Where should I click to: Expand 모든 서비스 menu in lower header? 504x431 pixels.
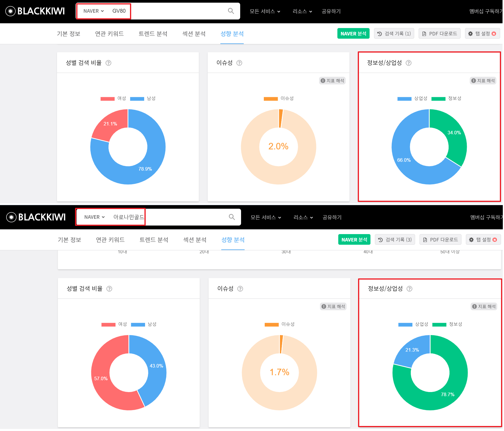(x=266, y=217)
